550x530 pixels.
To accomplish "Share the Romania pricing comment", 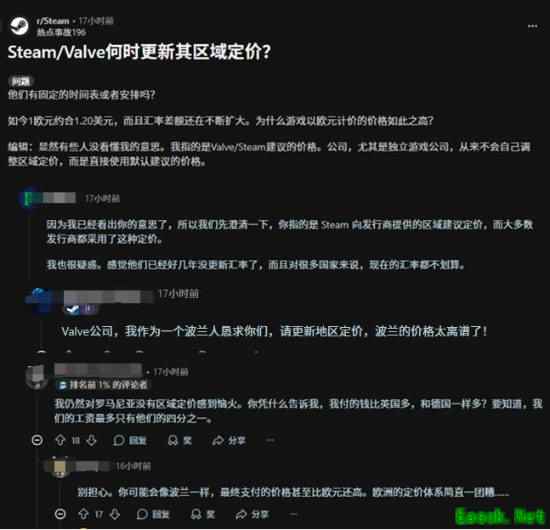I will 229,440.
